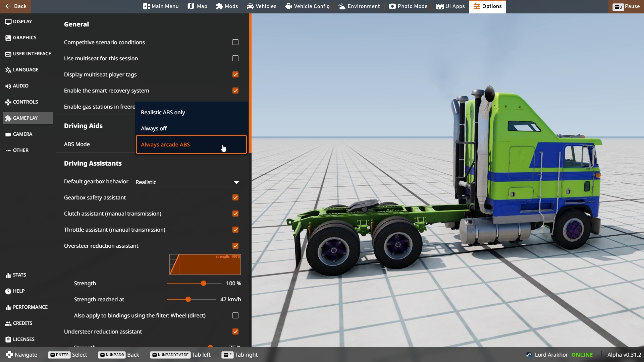This screenshot has width=644, height=362.
Task: Open the UI Apps tab
Action: (450, 6)
